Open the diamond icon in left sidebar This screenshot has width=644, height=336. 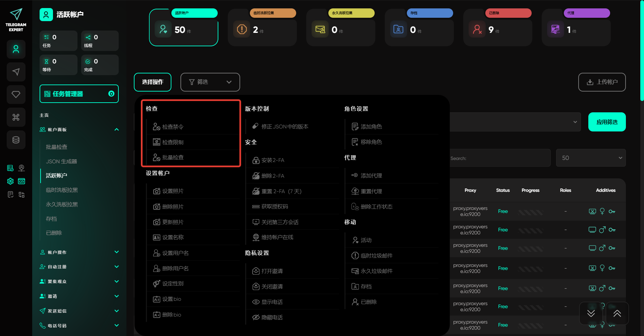point(16,95)
